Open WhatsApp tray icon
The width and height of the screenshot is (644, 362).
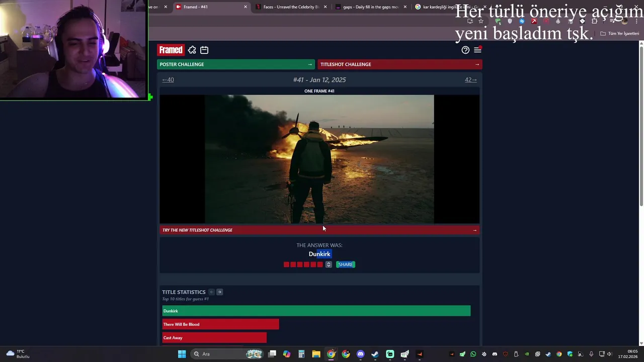473,354
